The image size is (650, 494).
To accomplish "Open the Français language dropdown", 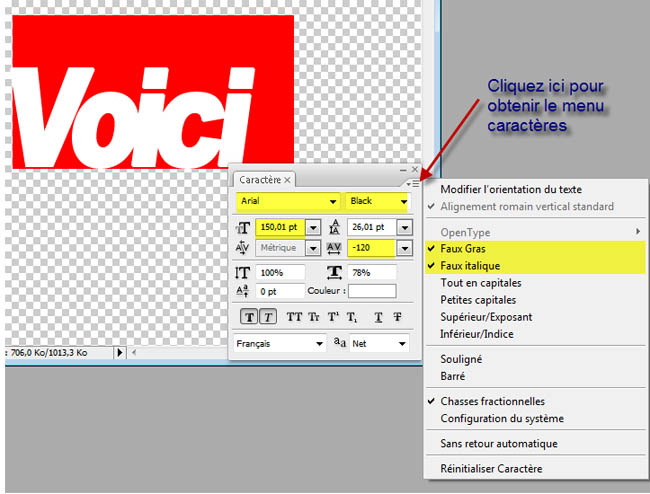I will tap(280, 344).
